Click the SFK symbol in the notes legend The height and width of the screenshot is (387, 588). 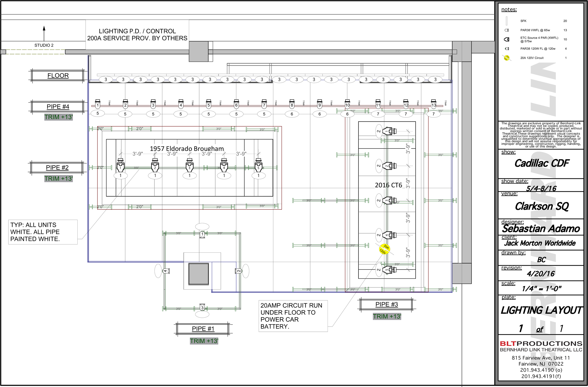coord(506,21)
